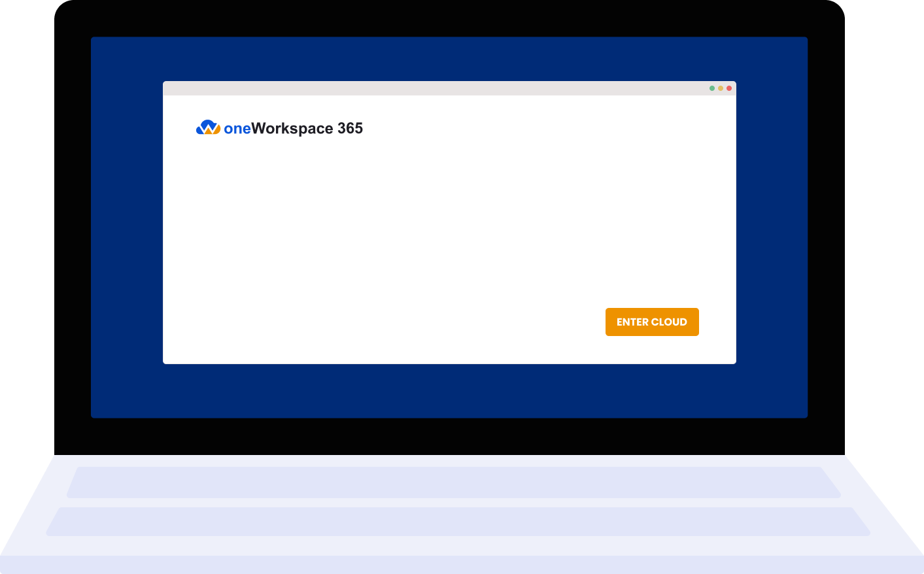This screenshot has height=574, width=924.
Task: Click the yellow window dot
Action: [x=721, y=88]
